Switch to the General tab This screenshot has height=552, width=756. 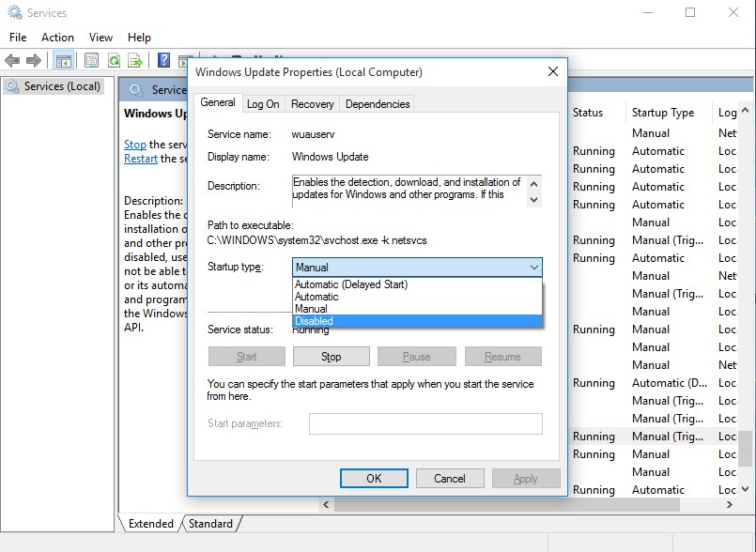click(218, 102)
